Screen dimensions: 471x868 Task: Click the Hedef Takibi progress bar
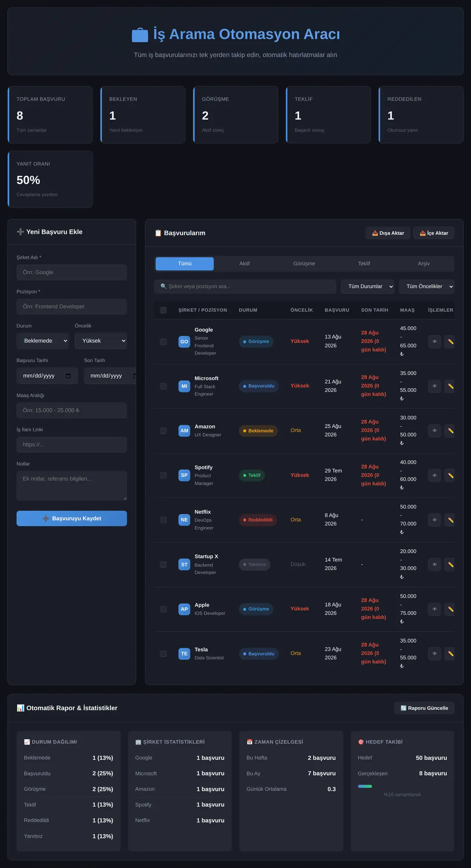pyautogui.click(x=402, y=786)
